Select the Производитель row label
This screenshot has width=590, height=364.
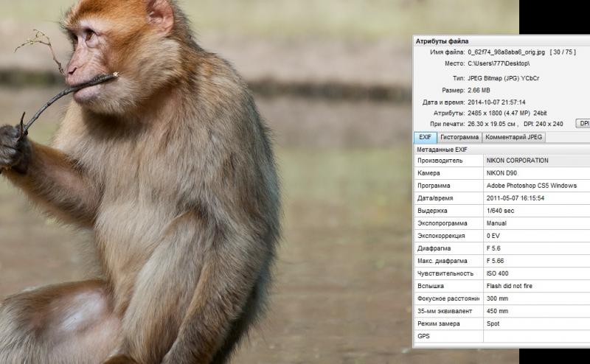click(x=440, y=161)
